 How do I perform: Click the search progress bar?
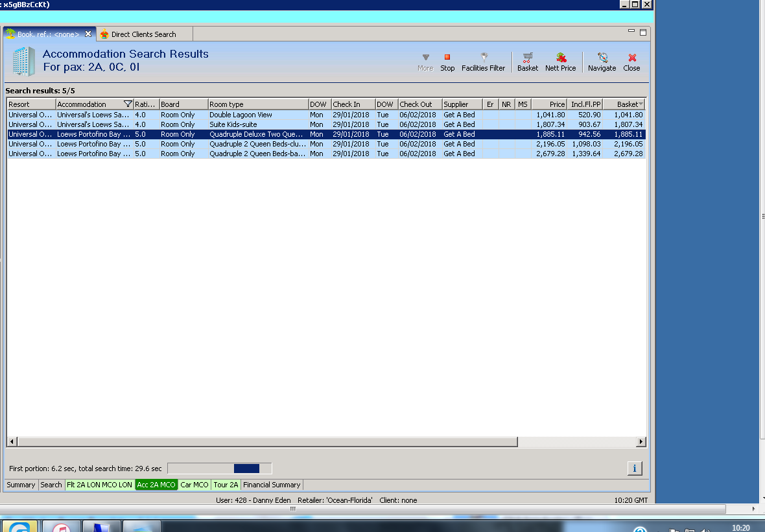[x=220, y=468]
